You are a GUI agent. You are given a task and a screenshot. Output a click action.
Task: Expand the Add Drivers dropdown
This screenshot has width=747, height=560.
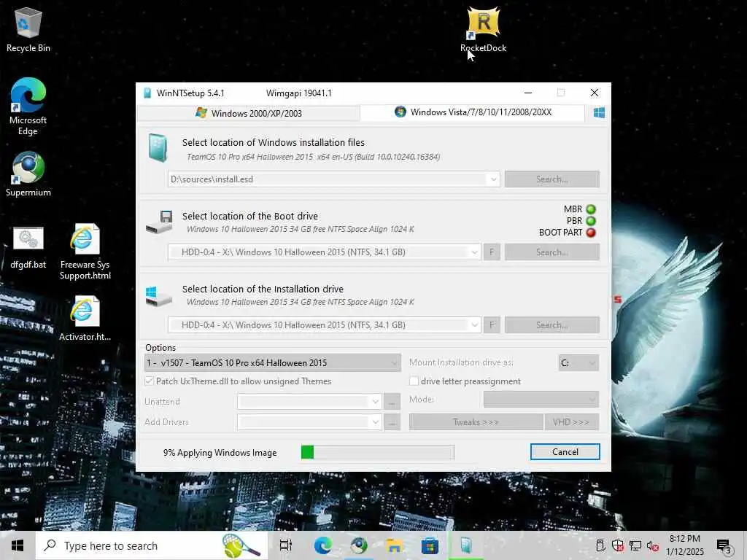coord(376,422)
